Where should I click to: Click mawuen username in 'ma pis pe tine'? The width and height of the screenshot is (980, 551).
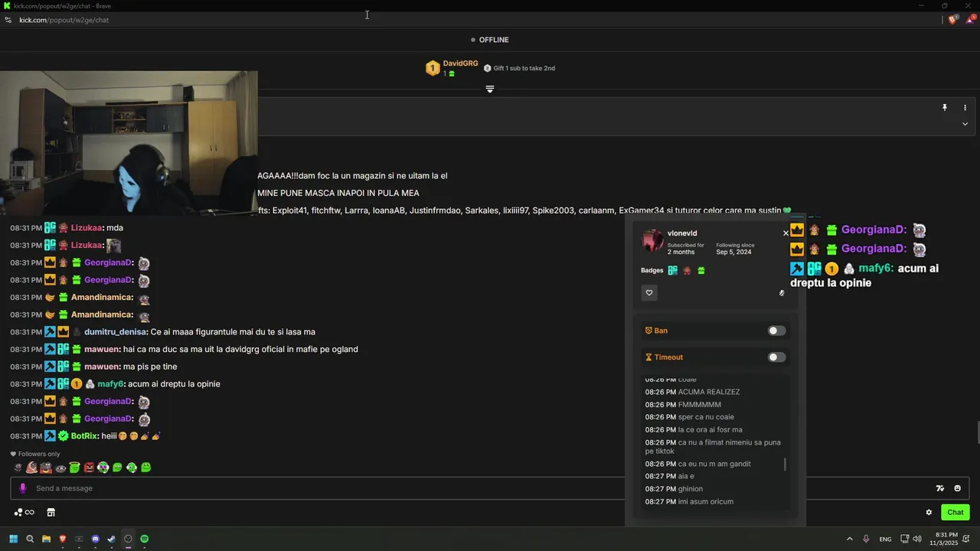point(103,367)
